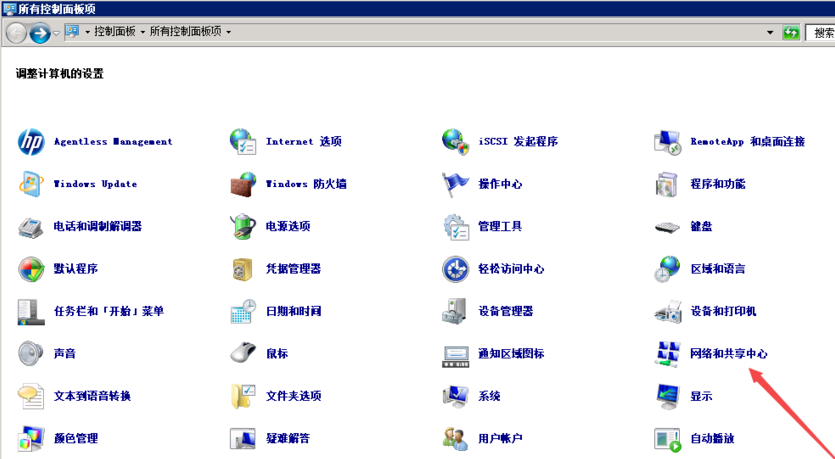This screenshot has height=459, width=835.
Task: Open the 电源选项 battery icon
Action: (x=243, y=226)
